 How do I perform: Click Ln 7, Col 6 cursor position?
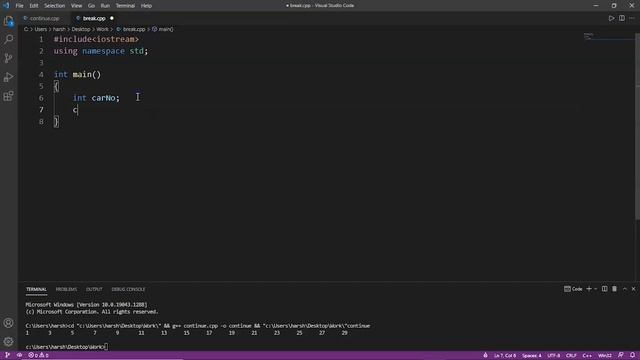(505, 355)
